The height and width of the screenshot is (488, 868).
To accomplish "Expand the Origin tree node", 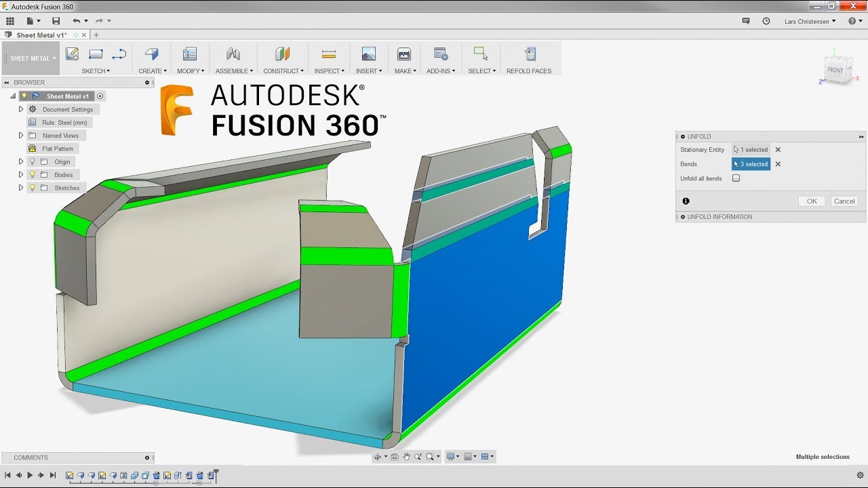I will (20, 162).
